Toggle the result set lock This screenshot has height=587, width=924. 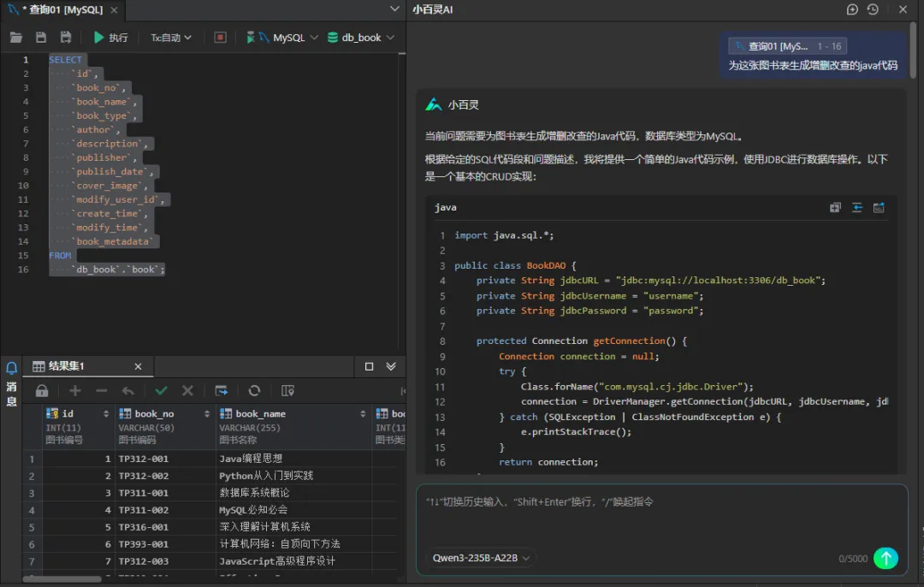(41, 391)
